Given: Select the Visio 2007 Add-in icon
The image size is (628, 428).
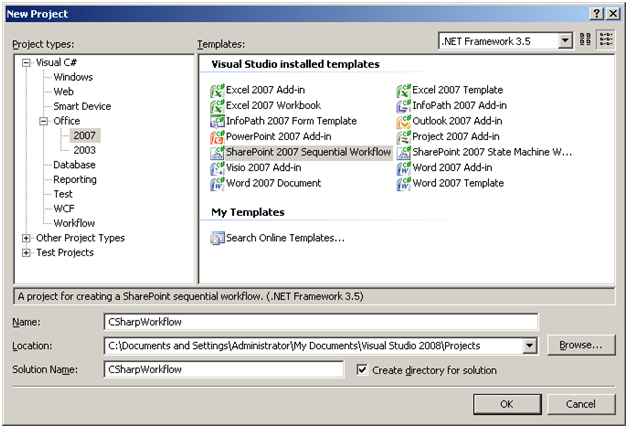Looking at the screenshot, I should 217,168.
